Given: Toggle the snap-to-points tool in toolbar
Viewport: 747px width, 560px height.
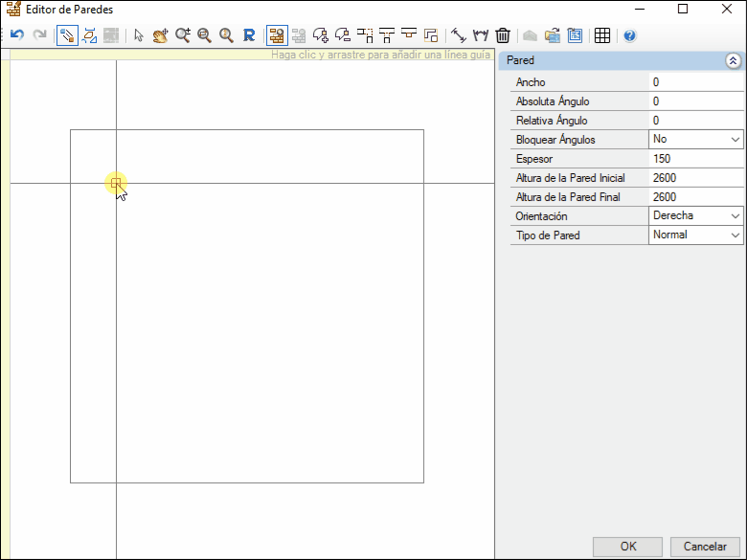Looking at the screenshot, I should (67, 35).
